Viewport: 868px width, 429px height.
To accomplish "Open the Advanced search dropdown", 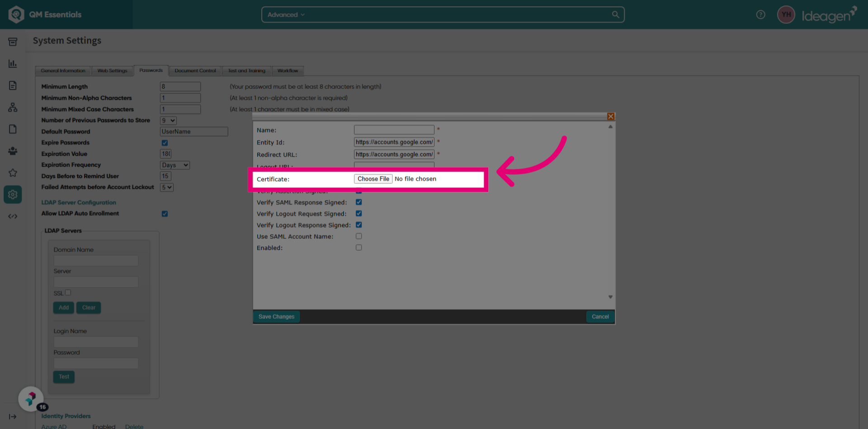I will [x=286, y=14].
